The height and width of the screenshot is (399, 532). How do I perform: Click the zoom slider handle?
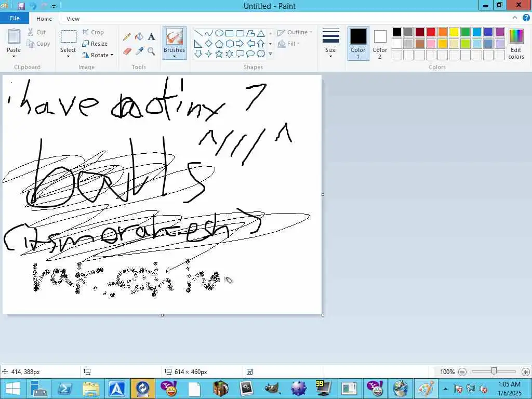pyautogui.click(x=494, y=372)
